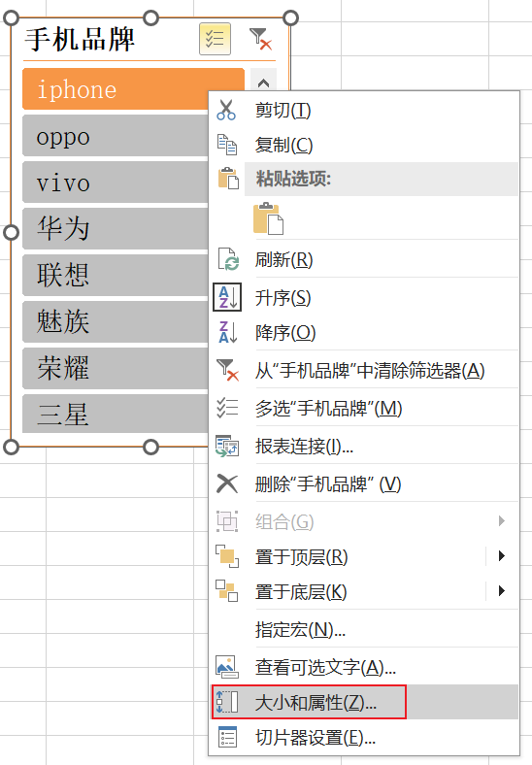Screen dimensions: 532x765
Task: Click slicer settings icon at menu bottom
Action: click(227, 737)
